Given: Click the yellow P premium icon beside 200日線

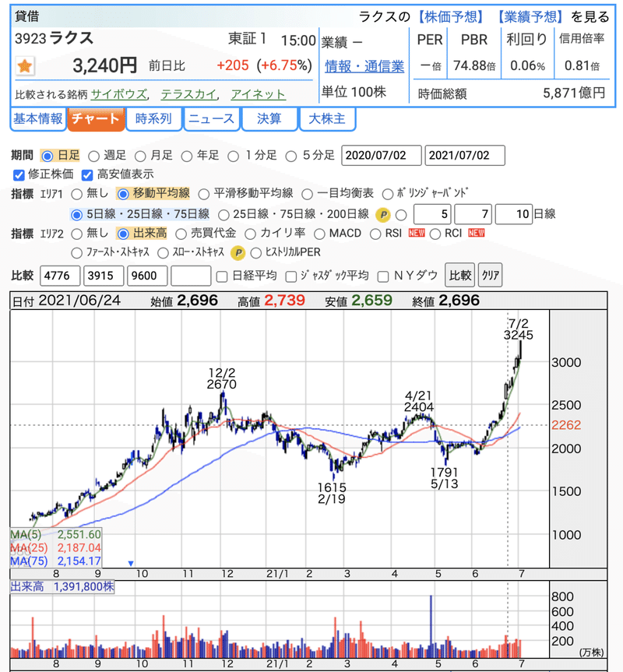Looking at the screenshot, I should (382, 214).
